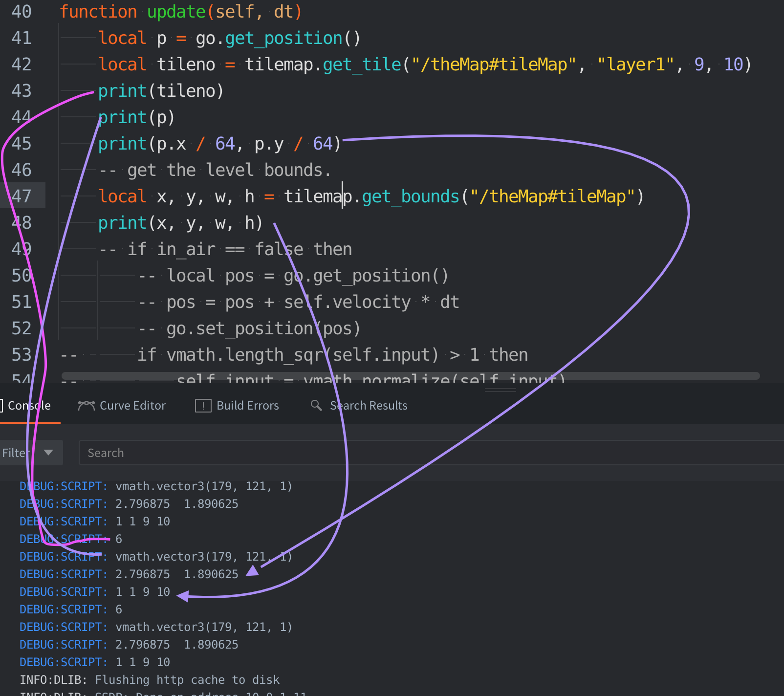Image resolution: width=784 pixels, height=696 pixels.
Task: Click the "get the level bounds" comment
Action: tap(215, 170)
